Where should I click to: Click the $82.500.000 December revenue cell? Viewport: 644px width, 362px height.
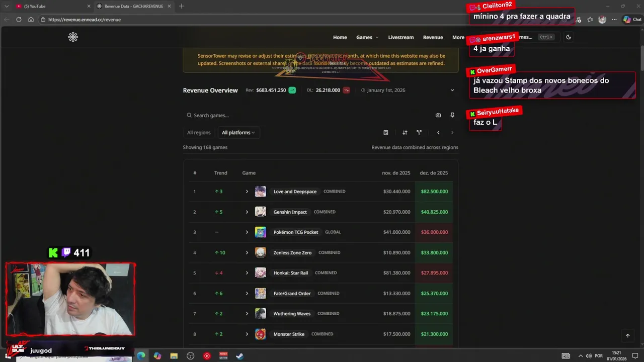pos(434,192)
